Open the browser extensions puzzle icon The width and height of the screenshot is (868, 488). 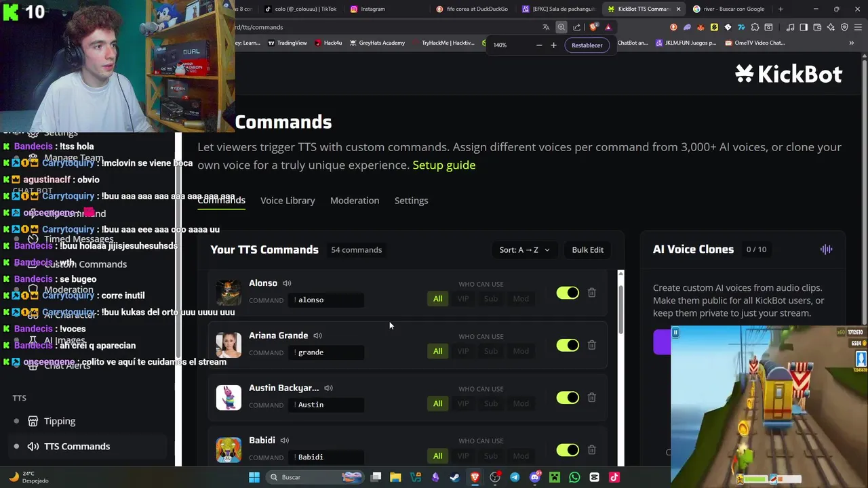click(755, 27)
